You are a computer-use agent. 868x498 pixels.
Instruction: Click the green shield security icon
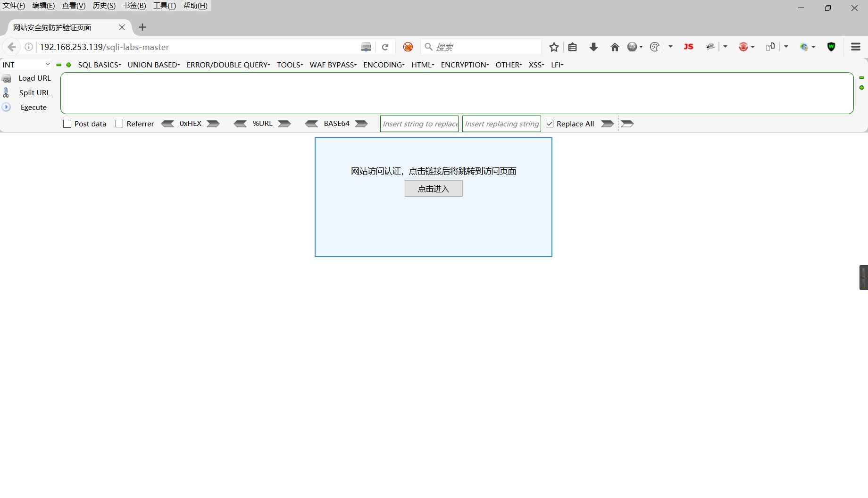[x=831, y=47]
